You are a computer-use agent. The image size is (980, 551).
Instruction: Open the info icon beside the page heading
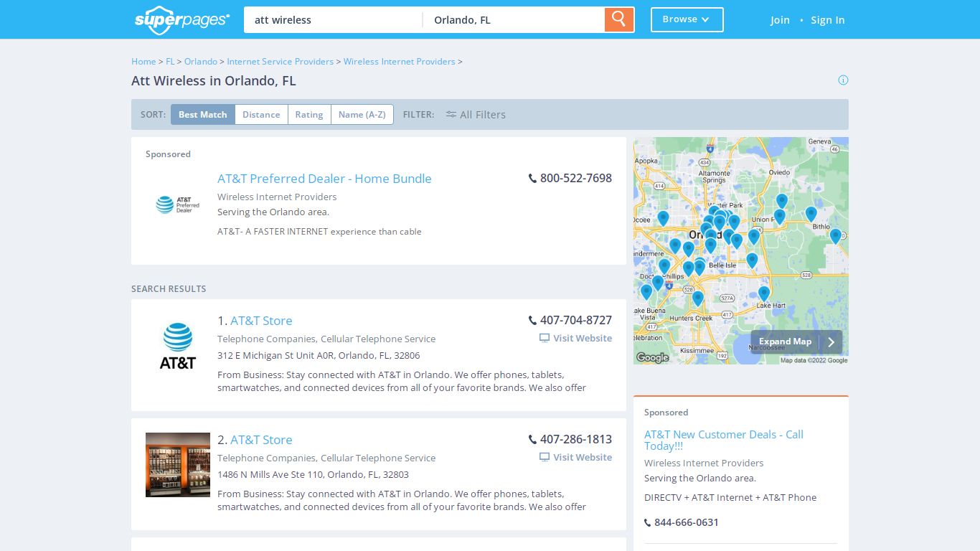point(843,80)
